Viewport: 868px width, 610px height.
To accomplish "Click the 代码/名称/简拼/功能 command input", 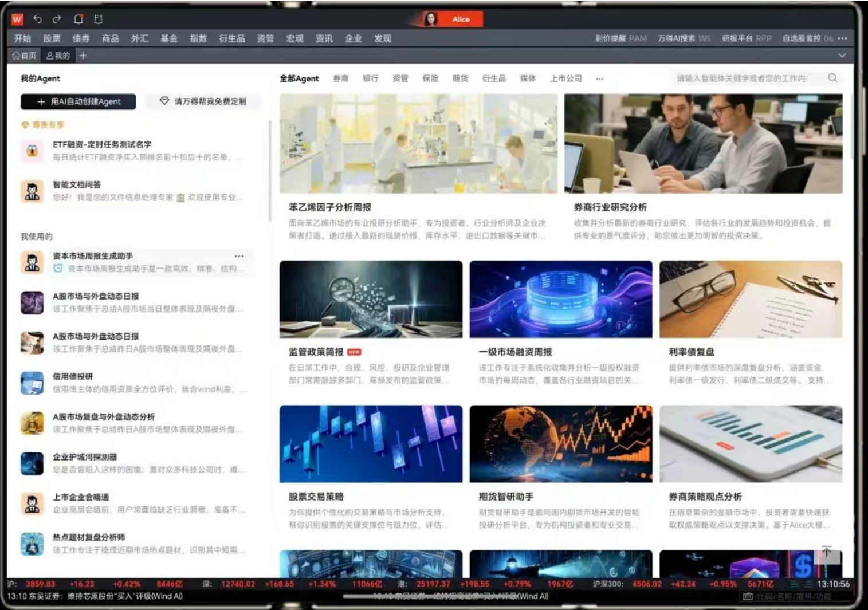I will (794, 596).
